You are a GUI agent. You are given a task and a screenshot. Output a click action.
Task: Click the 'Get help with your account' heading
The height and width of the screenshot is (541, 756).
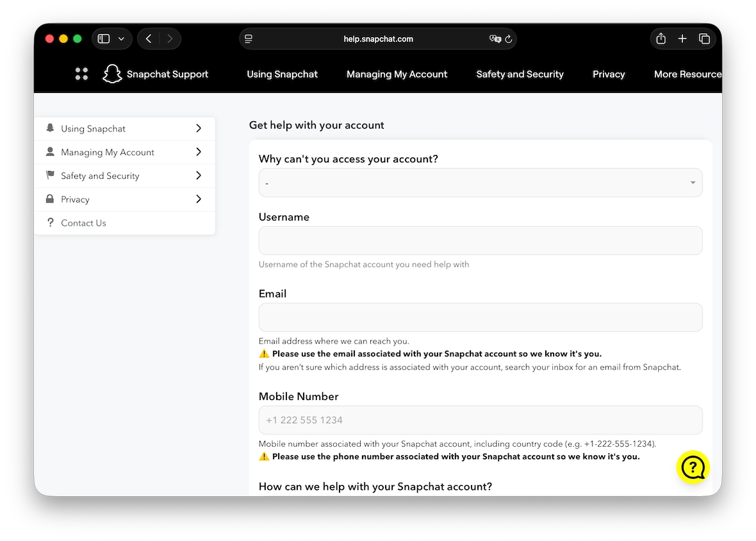(x=316, y=126)
